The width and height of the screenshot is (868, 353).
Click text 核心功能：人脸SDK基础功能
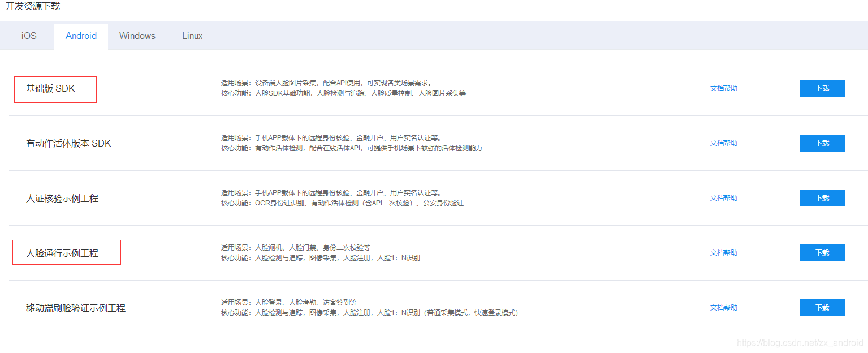pyautogui.click(x=343, y=93)
